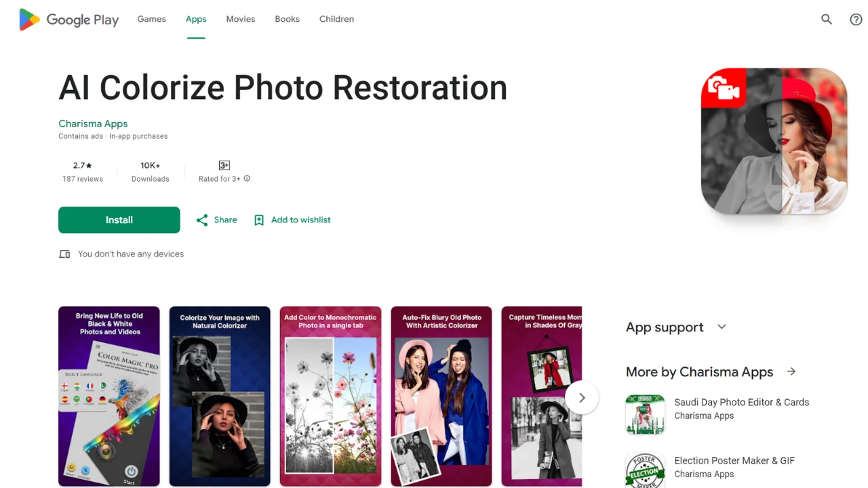Viewport: 868px width, 488px height.
Task: Open the help icon in the top bar
Action: pos(856,19)
